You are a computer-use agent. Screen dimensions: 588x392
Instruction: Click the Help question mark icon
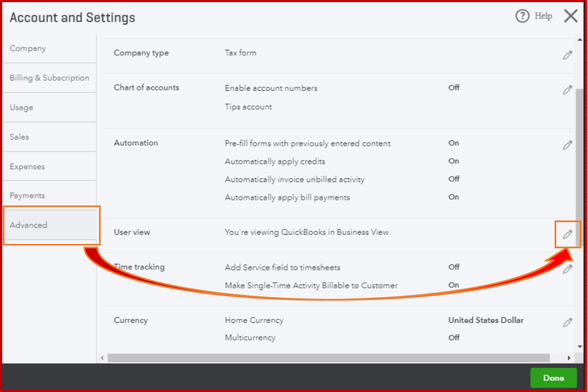pyautogui.click(x=522, y=17)
